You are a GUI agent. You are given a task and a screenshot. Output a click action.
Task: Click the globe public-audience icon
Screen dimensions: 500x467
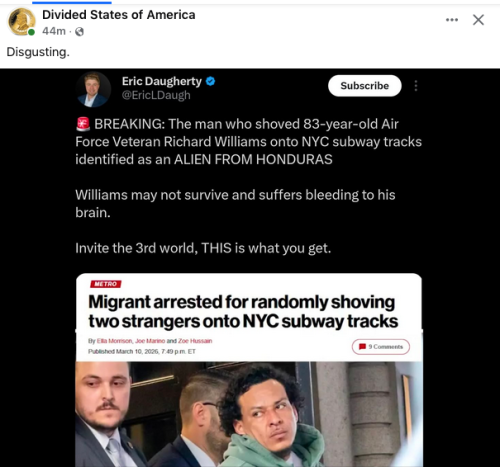(x=79, y=32)
